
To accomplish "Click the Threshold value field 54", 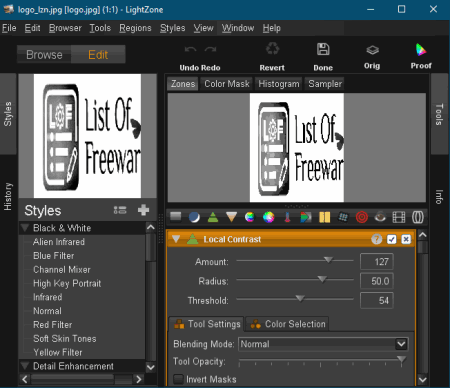I will (377, 300).
